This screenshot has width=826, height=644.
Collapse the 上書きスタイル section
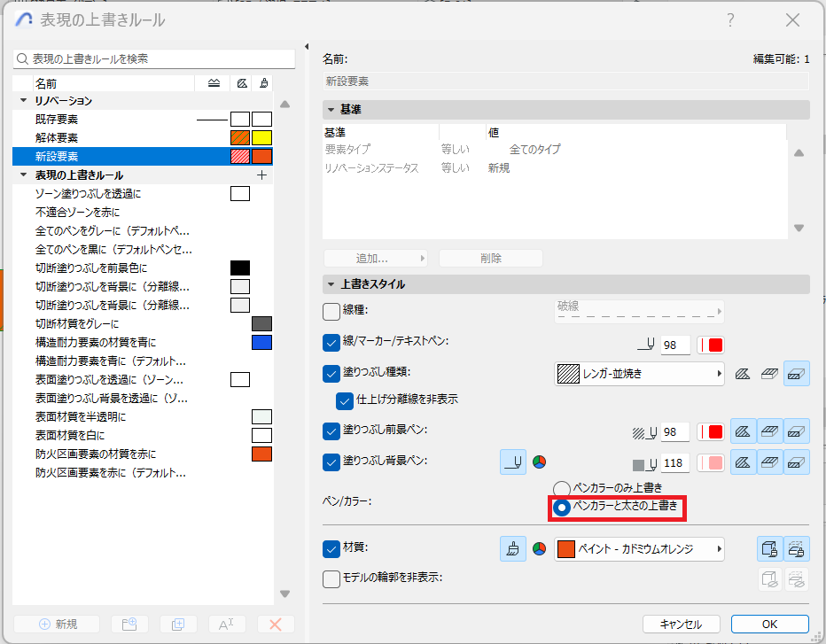(331, 284)
